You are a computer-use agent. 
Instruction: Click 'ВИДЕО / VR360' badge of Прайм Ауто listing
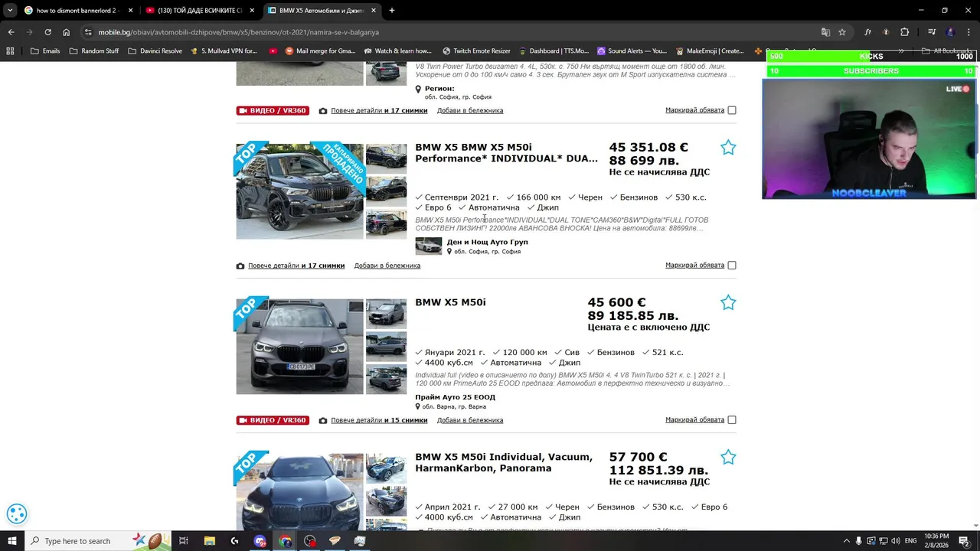(x=273, y=420)
